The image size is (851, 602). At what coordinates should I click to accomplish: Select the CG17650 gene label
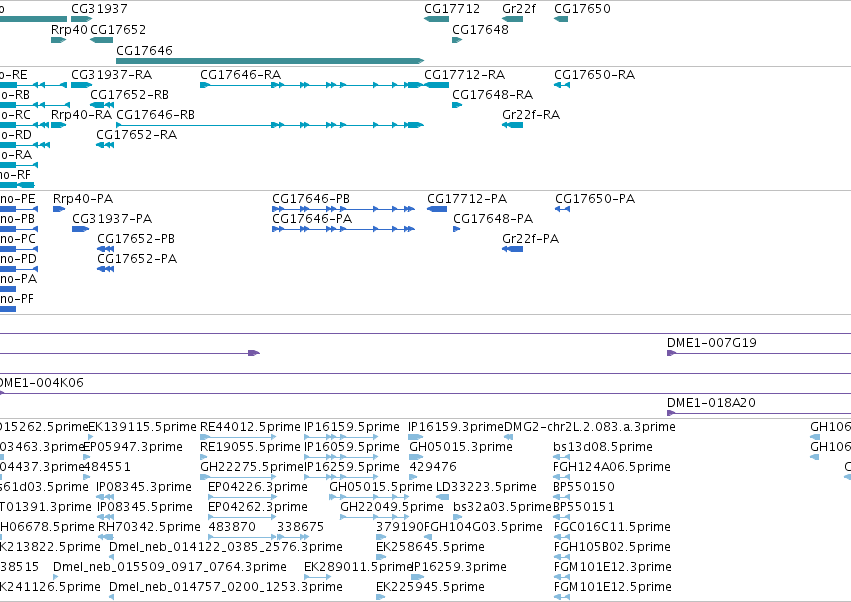point(582,9)
